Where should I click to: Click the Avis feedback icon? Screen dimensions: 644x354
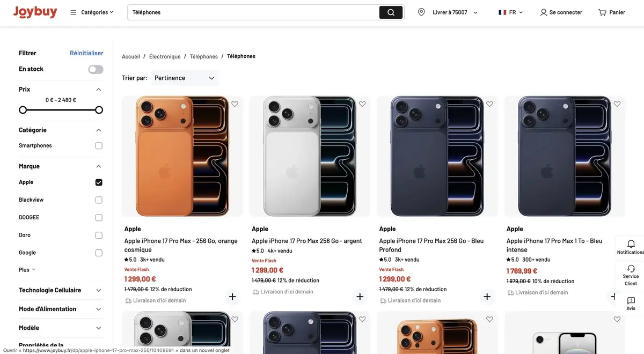(x=630, y=300)
